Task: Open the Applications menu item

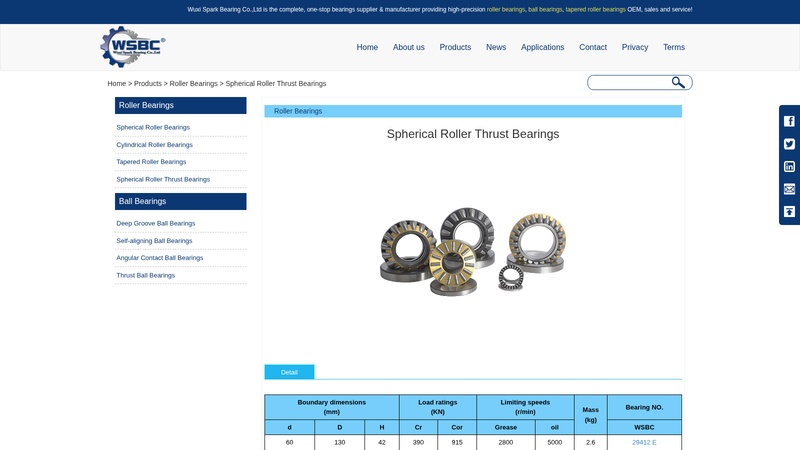Action: (x=542, y=47)
